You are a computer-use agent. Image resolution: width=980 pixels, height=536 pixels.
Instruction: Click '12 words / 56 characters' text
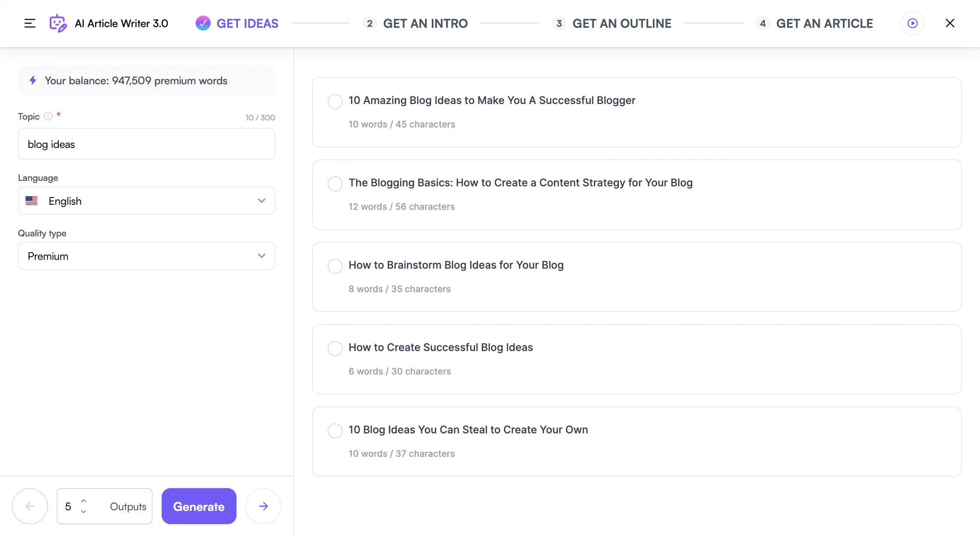point(402,207)
